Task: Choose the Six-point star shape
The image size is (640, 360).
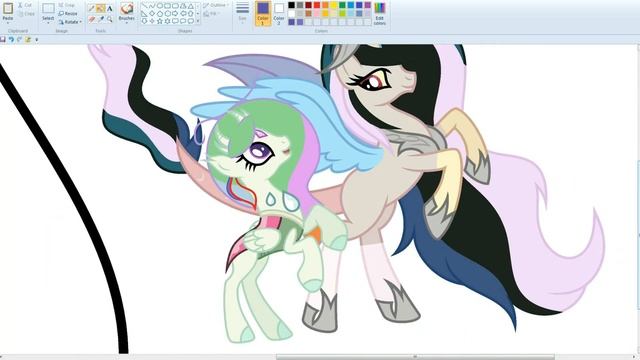Action: [167, 21]
